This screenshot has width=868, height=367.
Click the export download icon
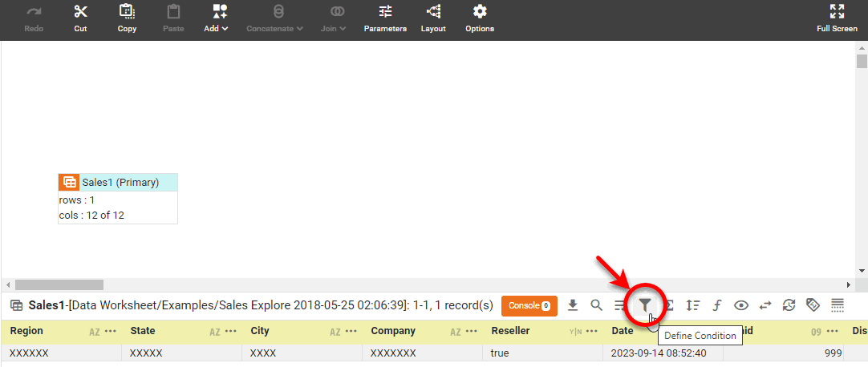pyautogui.click(x=573, y=305)
